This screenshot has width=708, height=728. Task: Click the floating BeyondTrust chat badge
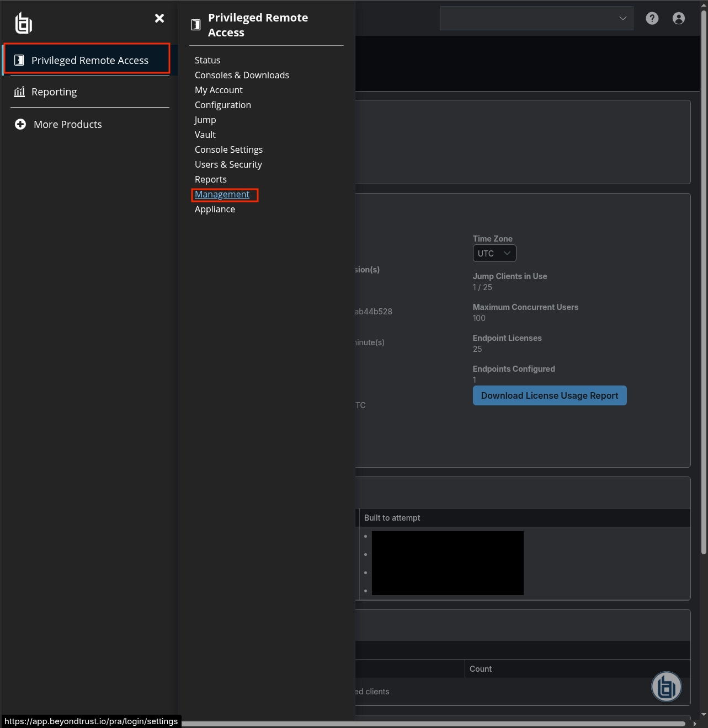coord(666,687)
